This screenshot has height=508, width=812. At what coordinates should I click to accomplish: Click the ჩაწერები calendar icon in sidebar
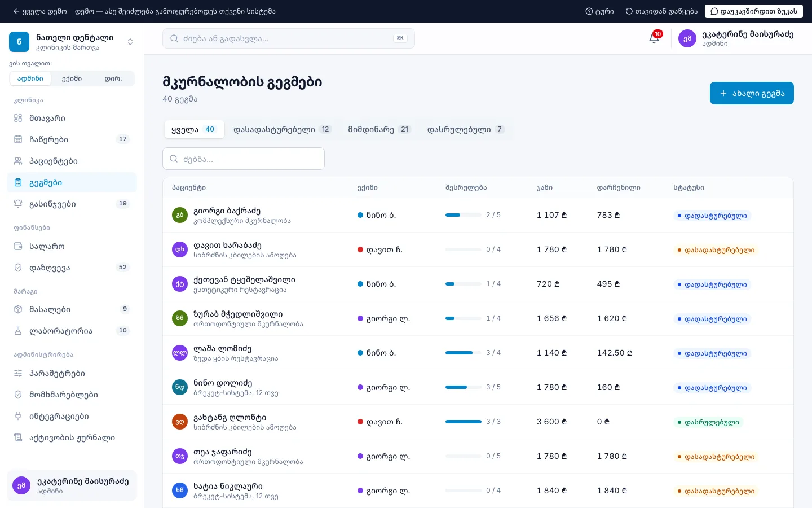pos(18,139)
